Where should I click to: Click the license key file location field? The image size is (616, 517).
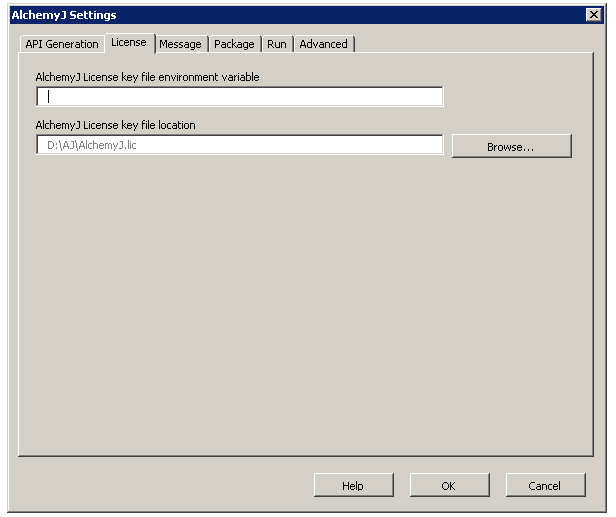(x=240, y=146)
